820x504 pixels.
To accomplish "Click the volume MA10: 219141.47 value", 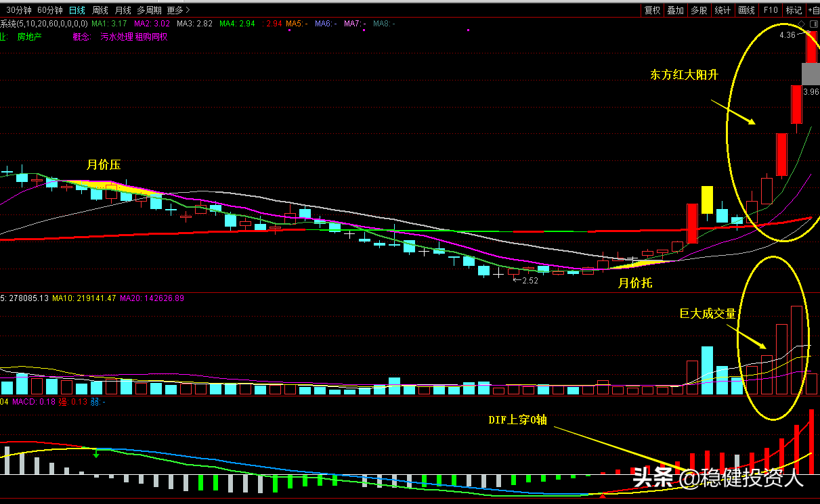I will [83, 298].
